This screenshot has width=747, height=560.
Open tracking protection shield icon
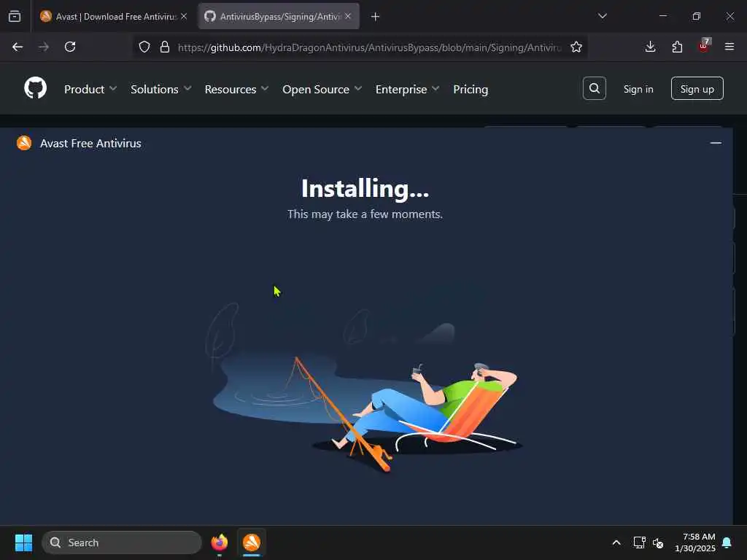tap(144, 47)
